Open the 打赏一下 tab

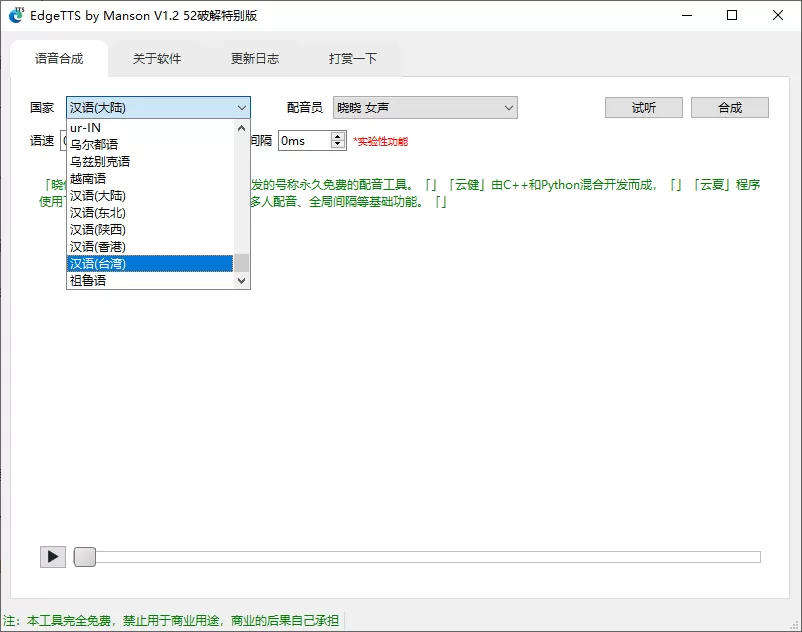351,58
